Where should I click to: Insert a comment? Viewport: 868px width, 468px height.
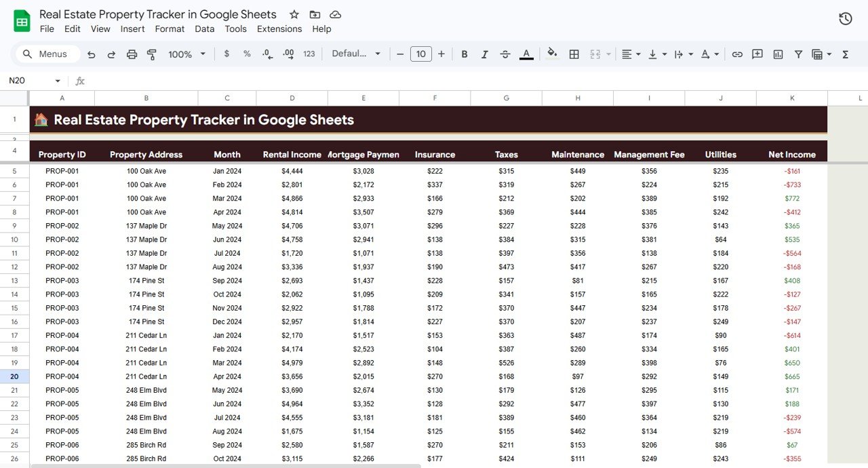[757, 54]
